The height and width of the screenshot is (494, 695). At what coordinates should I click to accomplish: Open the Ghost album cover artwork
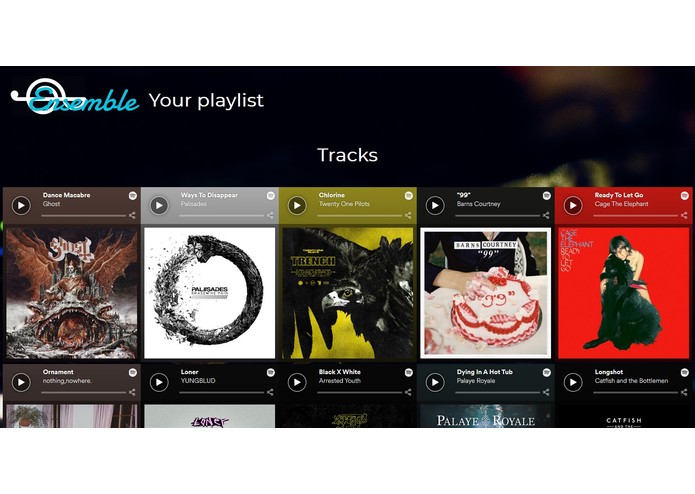pyautogui.click(x=72, y=293)
